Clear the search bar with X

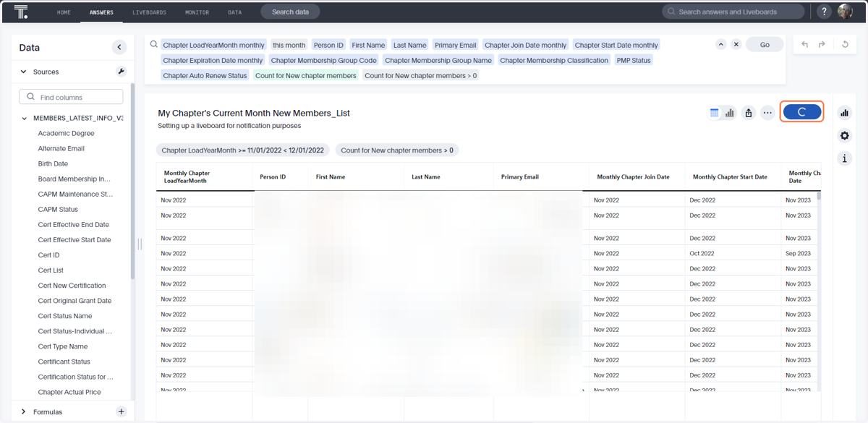pyautogui.click(x=736, y=44)
